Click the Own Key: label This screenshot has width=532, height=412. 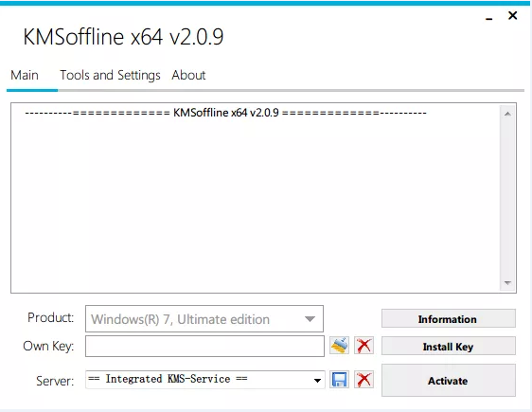pos(48,346)
